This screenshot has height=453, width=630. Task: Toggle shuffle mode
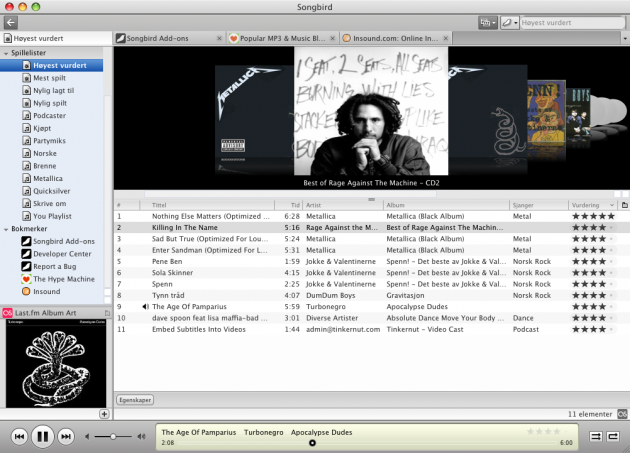click(595, 436)
